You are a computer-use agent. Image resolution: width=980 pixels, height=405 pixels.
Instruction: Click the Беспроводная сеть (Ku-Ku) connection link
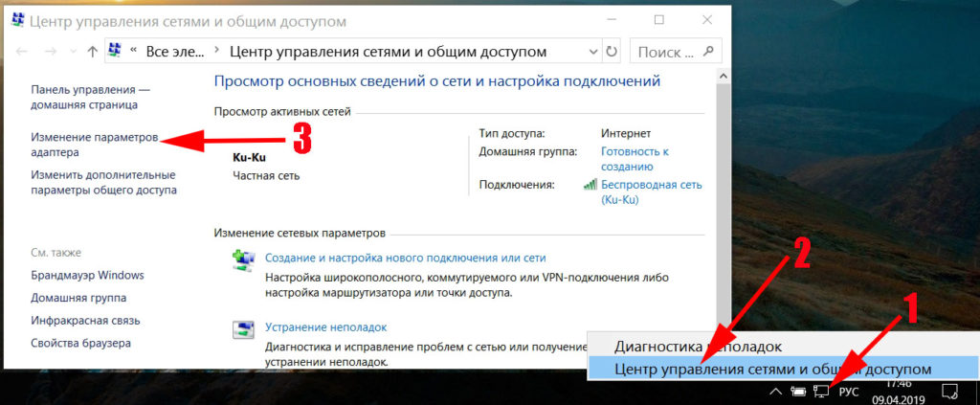coord(650,191)
